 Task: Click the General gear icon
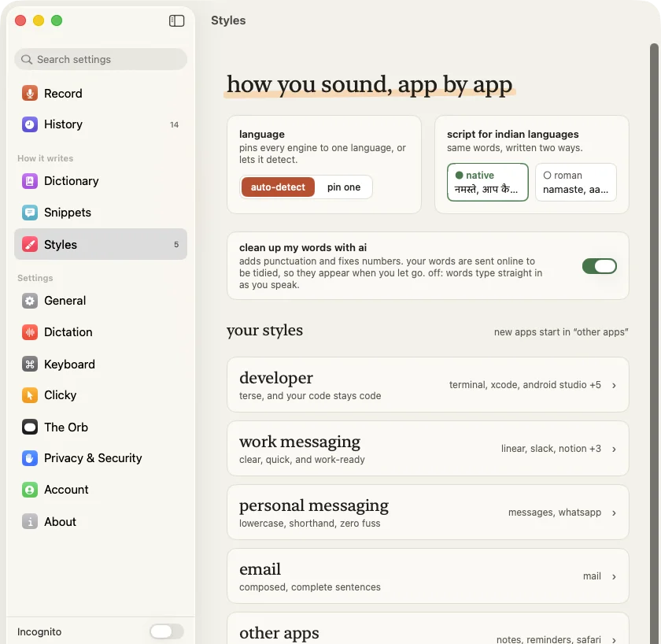tap(30, 301)
